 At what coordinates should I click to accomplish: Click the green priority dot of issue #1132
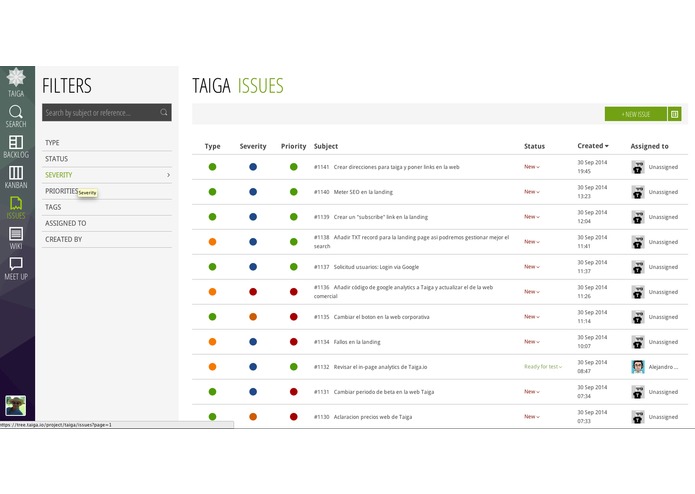click(x=293, y=367)
